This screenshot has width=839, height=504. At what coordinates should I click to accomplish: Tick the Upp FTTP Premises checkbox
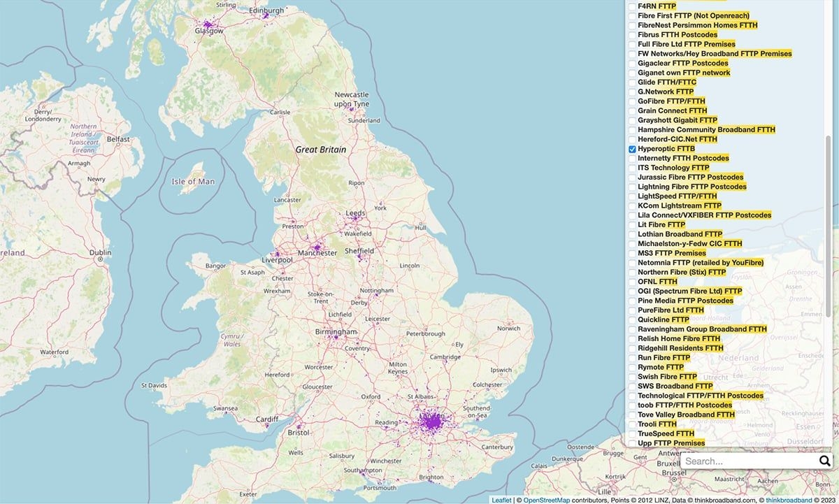point(632,443)
